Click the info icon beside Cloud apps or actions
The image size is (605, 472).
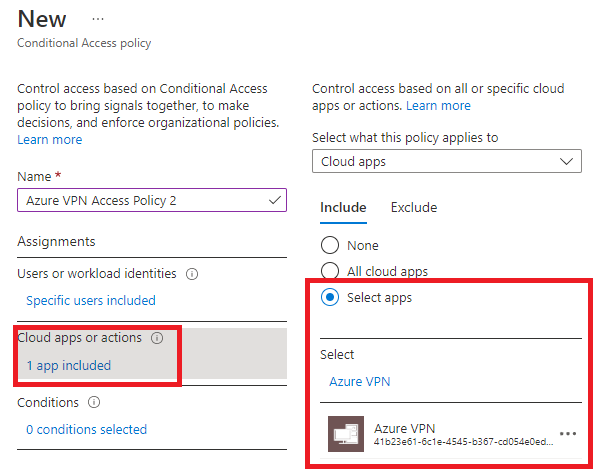pyautogui.click(x=157, y=338)
